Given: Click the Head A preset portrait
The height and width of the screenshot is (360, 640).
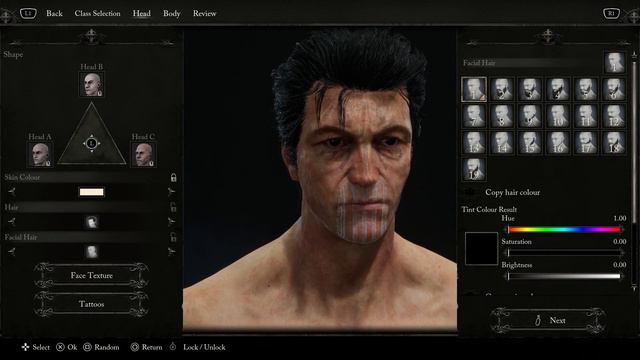Looking at the screenshot, I should click(x=40, y=154).
